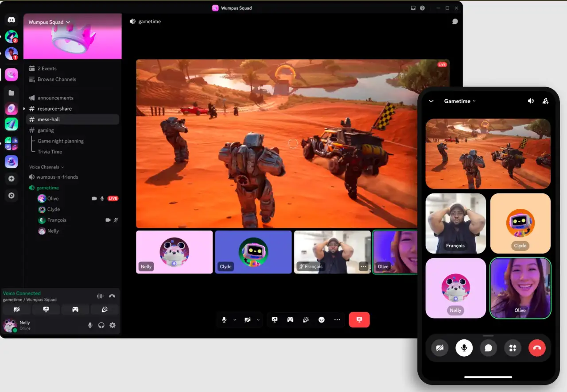The image size is (567, 392).
Task: Open the green sailboat server icon
Action: [12, 124]
